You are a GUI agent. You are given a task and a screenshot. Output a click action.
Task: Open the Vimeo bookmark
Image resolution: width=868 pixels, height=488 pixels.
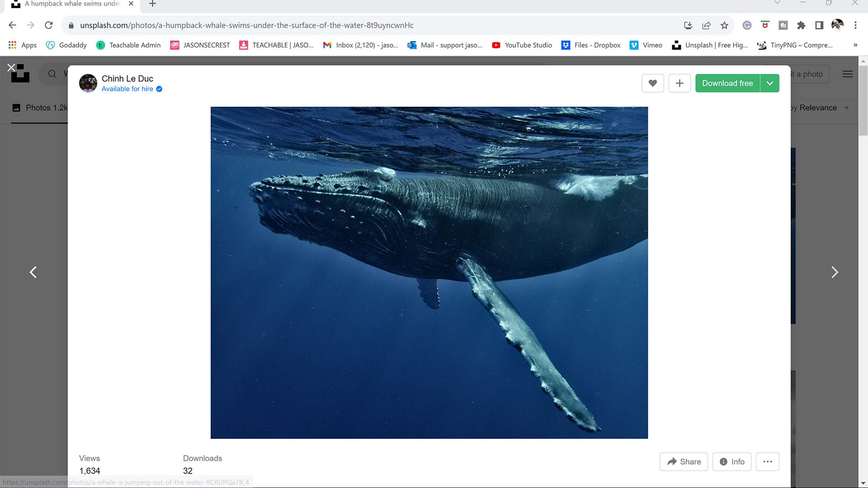646,45
